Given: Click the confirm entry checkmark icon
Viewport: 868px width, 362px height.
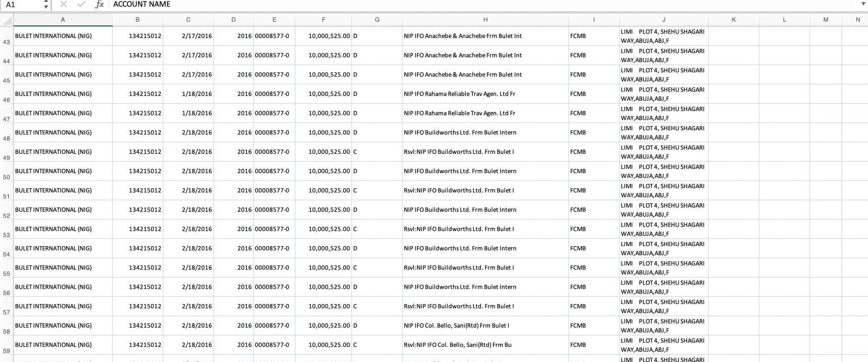Looking at the screenshot, I should 81,5.
